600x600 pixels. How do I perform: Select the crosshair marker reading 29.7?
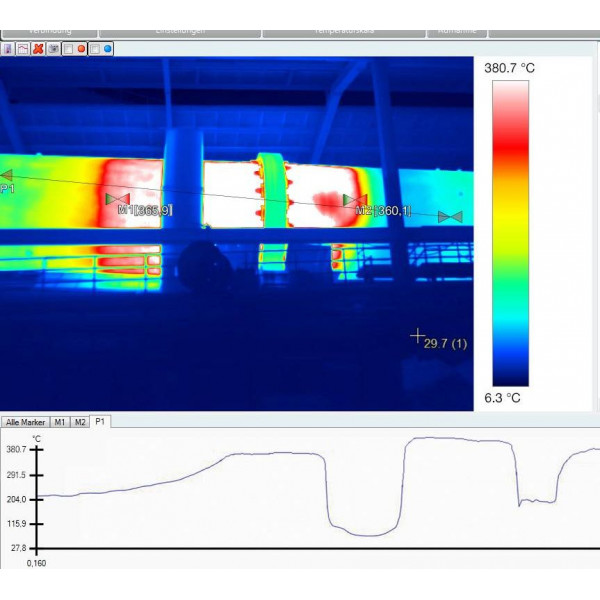pos(418,337)
